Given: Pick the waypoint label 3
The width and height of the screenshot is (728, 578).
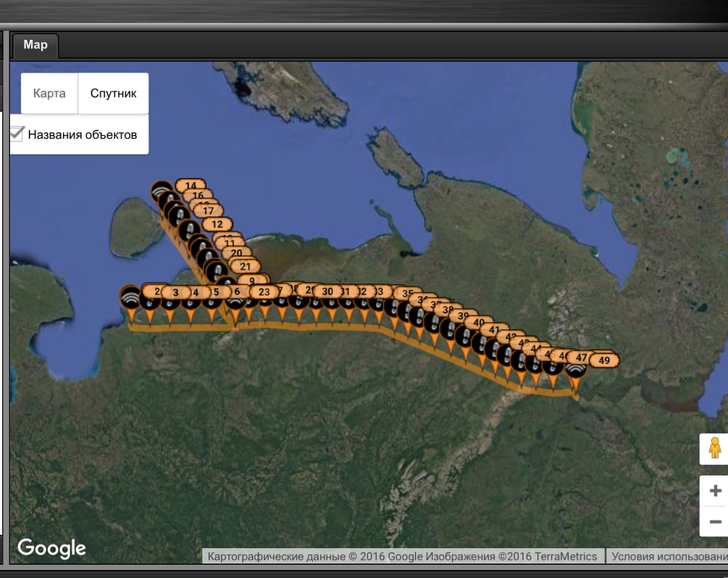Looking at the screenshot, I should click(x=176, y=292).
